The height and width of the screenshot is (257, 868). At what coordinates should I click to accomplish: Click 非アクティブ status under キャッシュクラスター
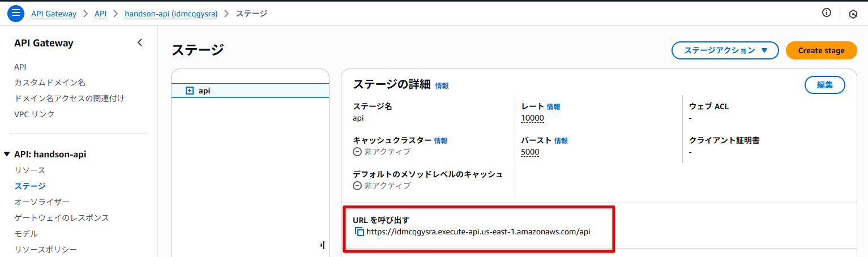click(382, 152)
